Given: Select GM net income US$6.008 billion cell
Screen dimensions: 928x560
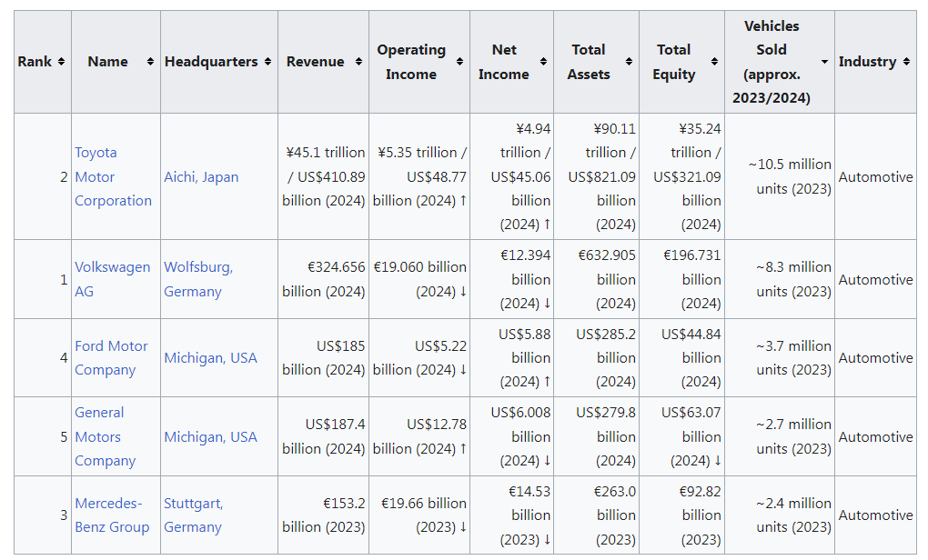Looking at the screenshot, I should coord(512,436).
